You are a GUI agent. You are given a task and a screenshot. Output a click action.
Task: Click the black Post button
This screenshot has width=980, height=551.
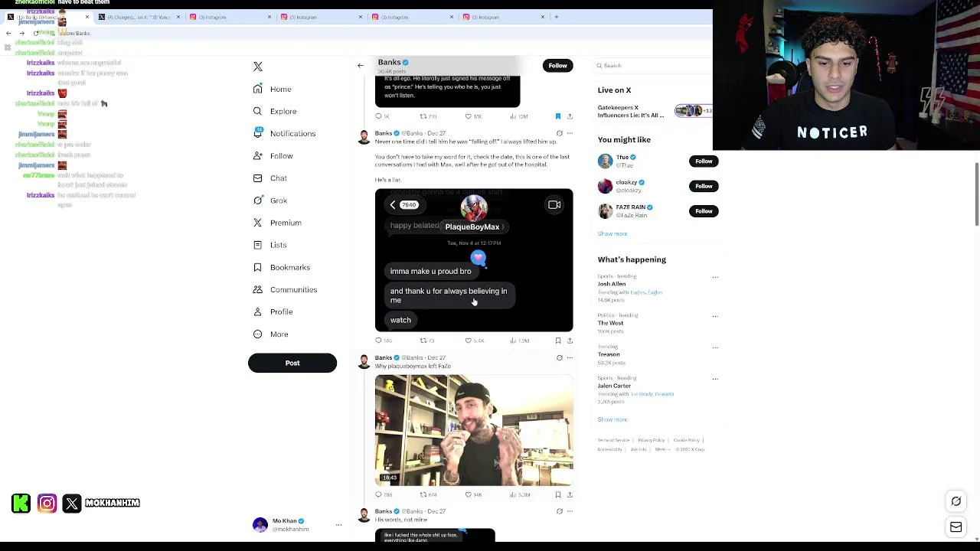pos(292,363)
